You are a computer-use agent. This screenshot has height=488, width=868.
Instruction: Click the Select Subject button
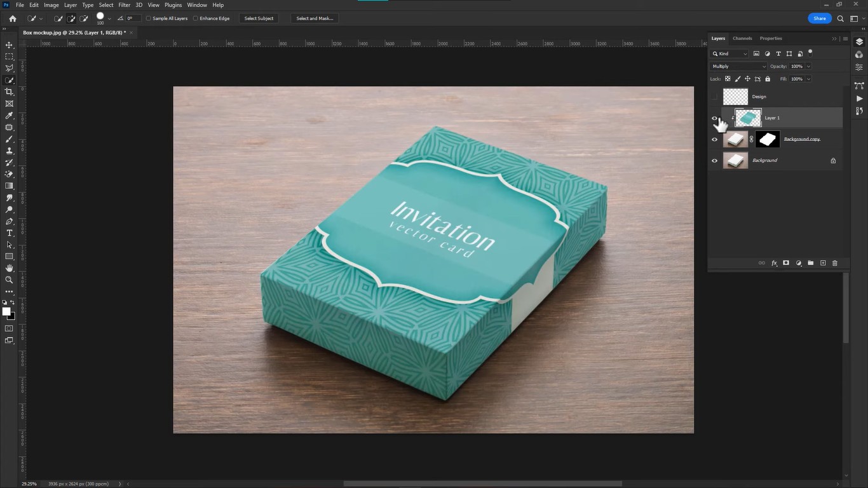click(259, 18)
